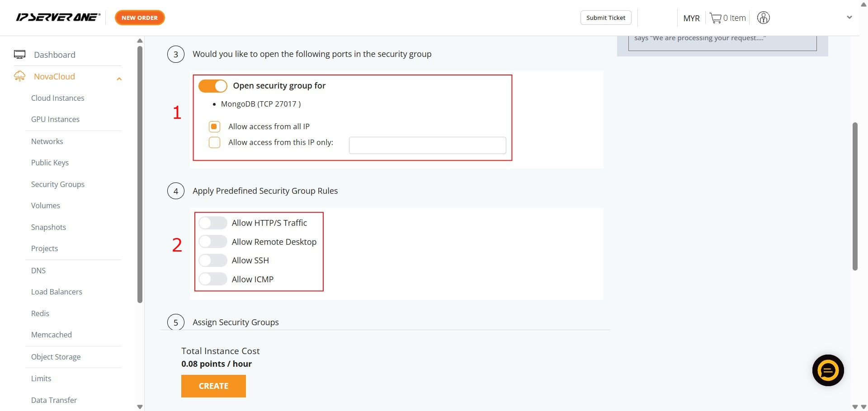Check Allow access from this IP only
The height and width of the screenshot is (411, 868).
tap(215, 143)
